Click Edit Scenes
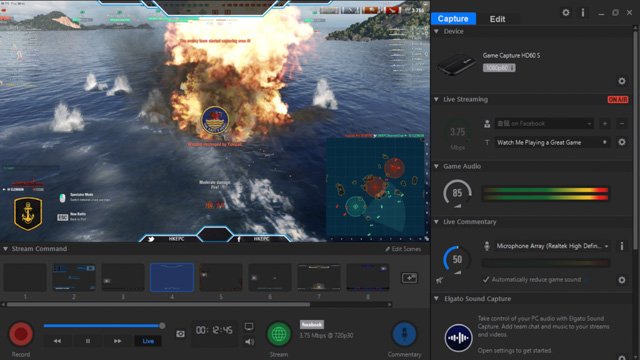This screenshot has width=640, height=360. [403, 249]
